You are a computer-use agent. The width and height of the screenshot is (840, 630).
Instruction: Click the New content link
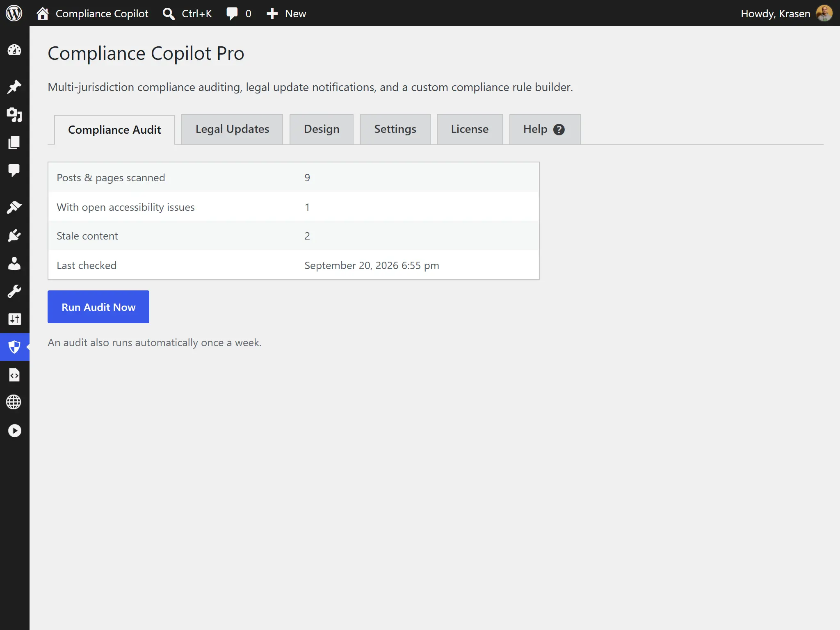(295, 14)
